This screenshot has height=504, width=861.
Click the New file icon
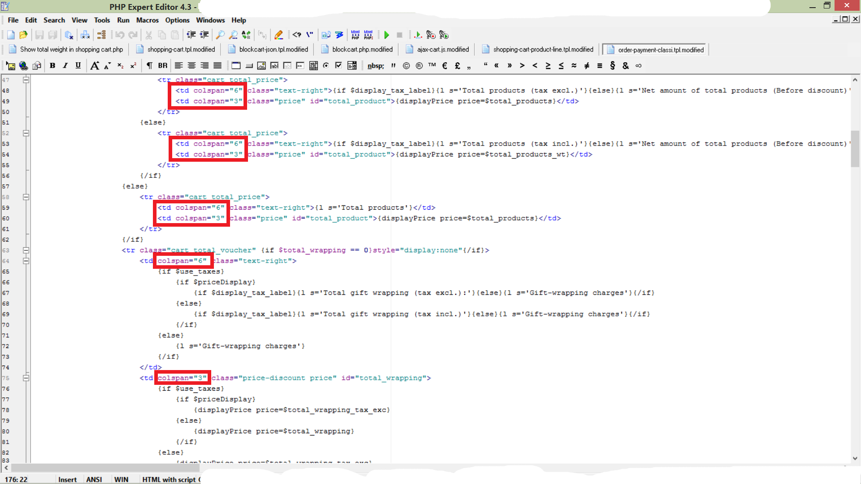pyautogui.click(x=11, y=35)
